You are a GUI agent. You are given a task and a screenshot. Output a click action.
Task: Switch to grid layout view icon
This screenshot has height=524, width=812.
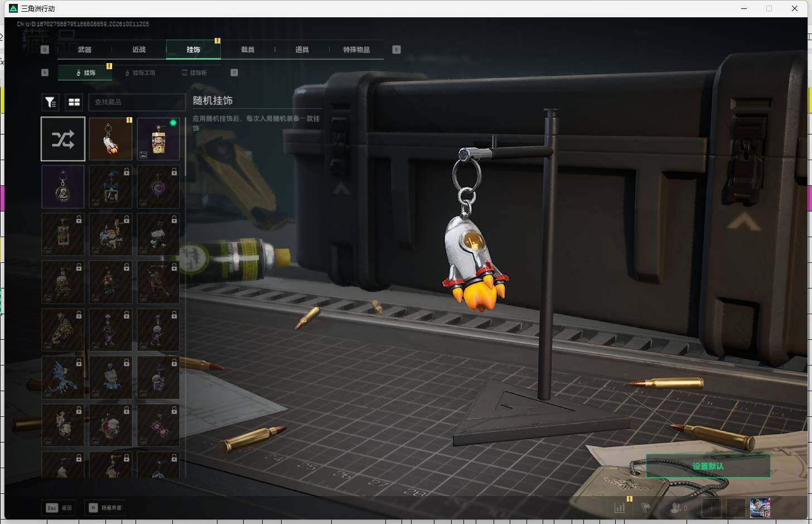tap(74, 102)
